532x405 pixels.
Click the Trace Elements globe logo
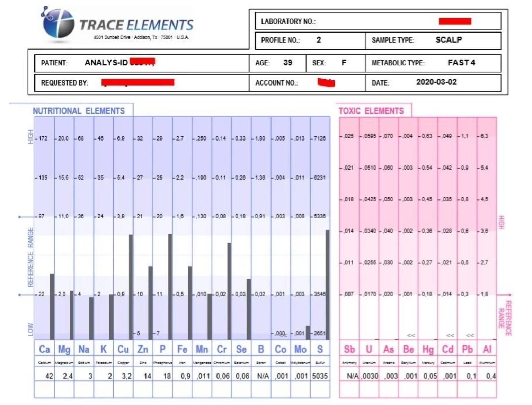click(58, 23)
